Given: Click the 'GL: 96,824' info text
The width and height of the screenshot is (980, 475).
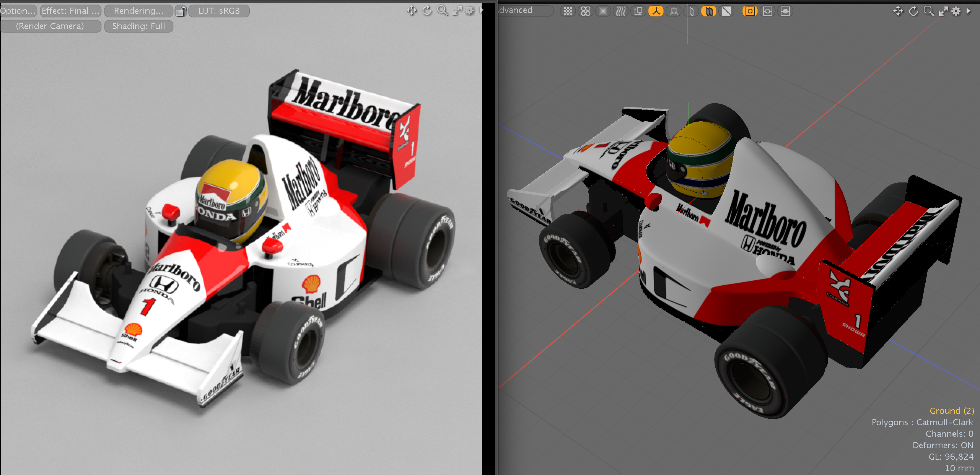Looking at the screenshot, I should 951,457.
